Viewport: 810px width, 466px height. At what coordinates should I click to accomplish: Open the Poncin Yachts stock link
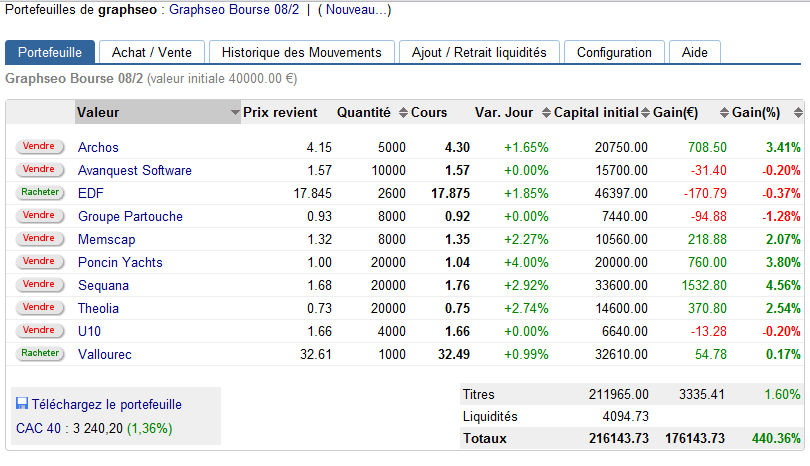(x=120, y=262)
